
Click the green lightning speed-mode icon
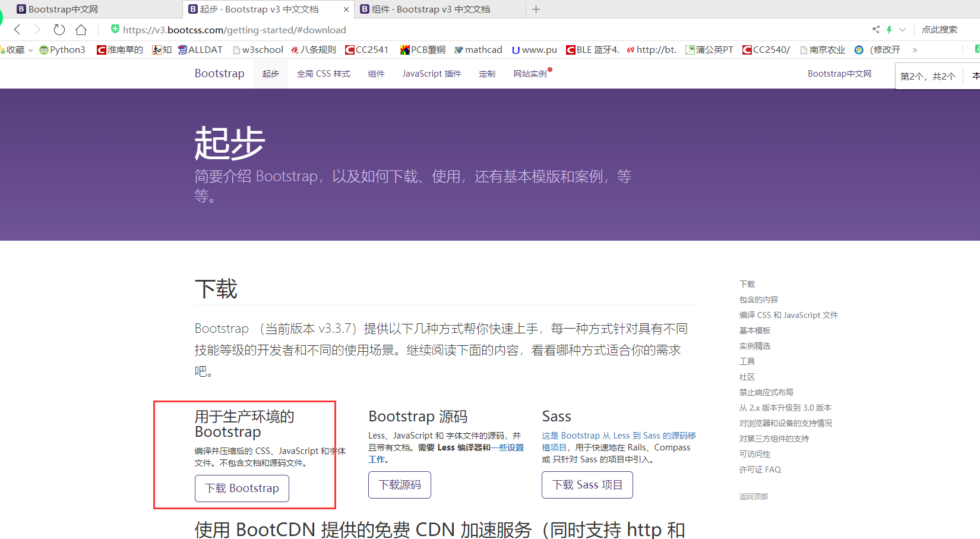[889, 29]
